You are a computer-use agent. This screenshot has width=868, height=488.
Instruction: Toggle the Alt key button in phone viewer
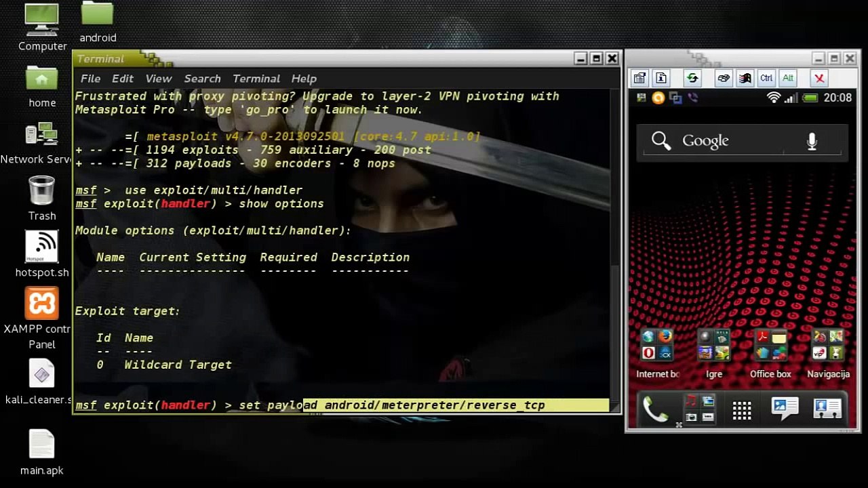click(788, 78)
